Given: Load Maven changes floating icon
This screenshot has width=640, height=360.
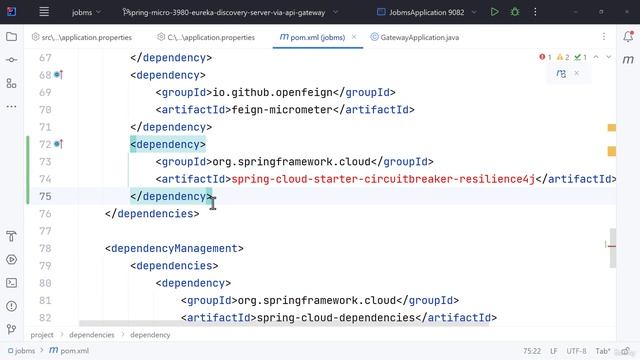Looking at the screenshot, I should pos(561,73).
